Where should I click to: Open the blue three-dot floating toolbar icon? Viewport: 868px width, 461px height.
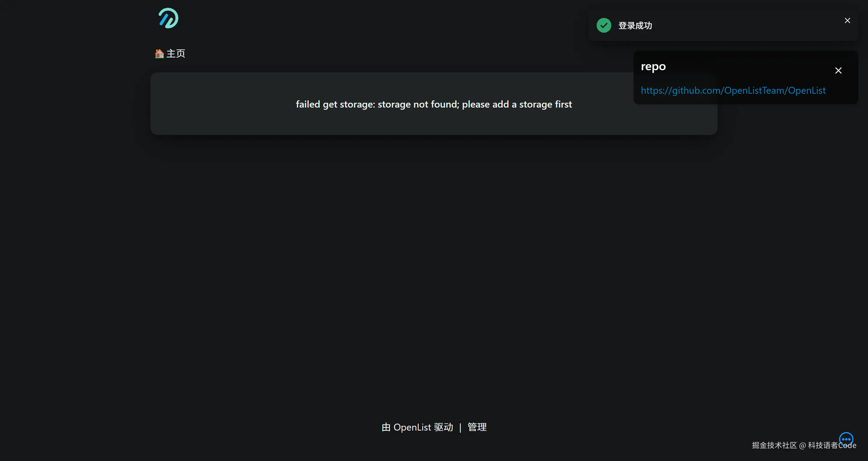[x=846, y=439]
